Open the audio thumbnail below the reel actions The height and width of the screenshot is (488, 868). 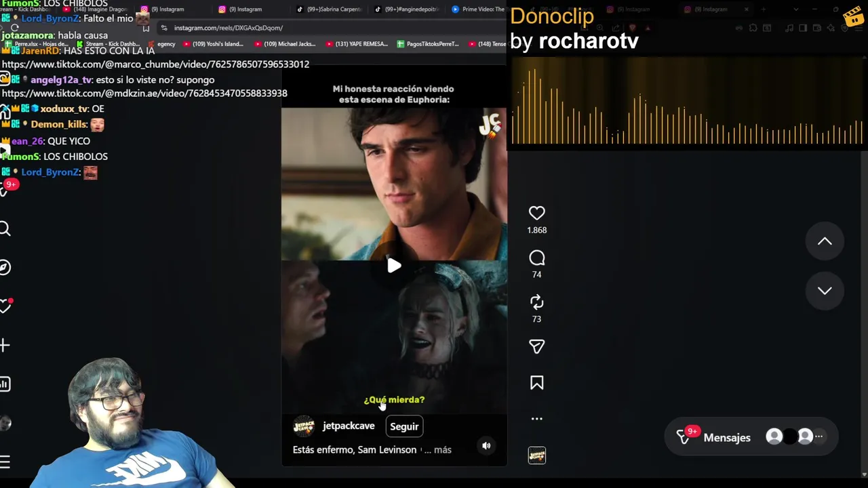click(536, 455)
